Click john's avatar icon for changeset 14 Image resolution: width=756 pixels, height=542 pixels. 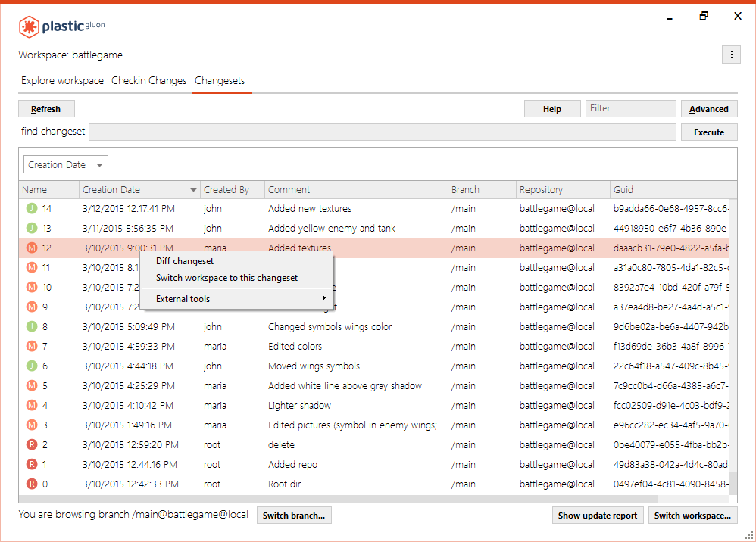32,209
